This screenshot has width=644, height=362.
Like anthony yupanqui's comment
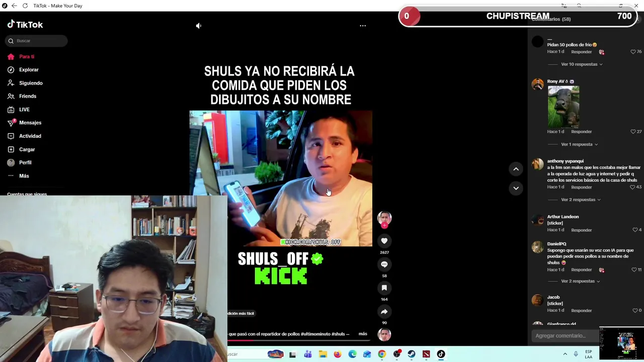[633, 187]
